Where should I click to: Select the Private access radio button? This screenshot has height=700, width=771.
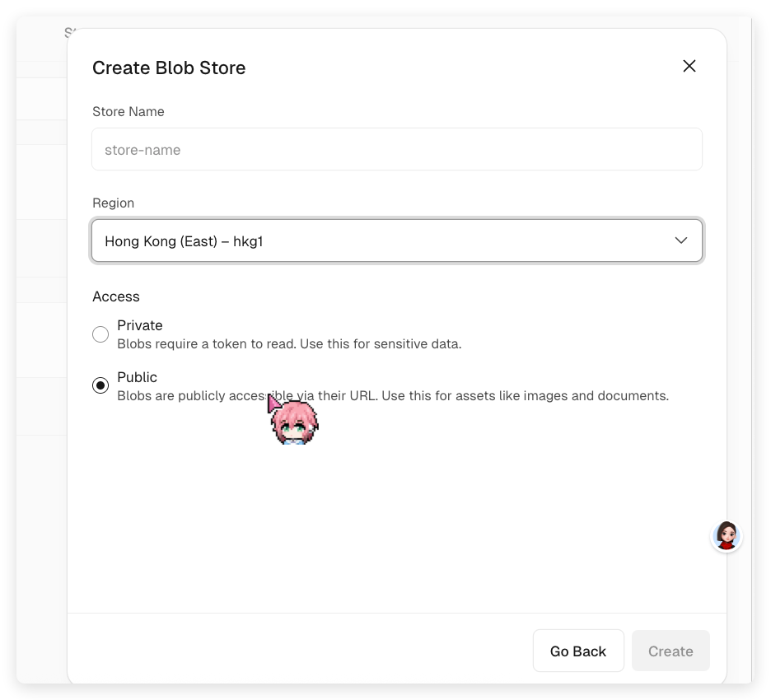(x=100, y=334)
